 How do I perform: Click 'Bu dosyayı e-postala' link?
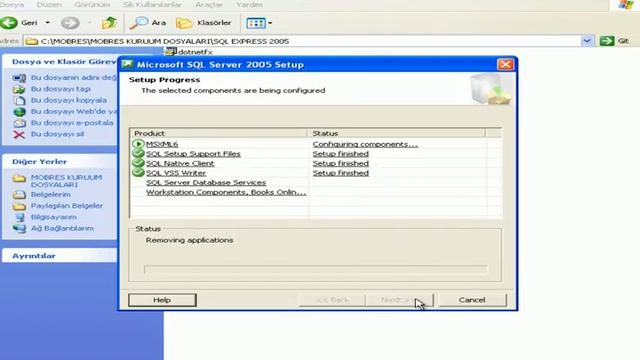pyautogui.click(x=72, y=122)
